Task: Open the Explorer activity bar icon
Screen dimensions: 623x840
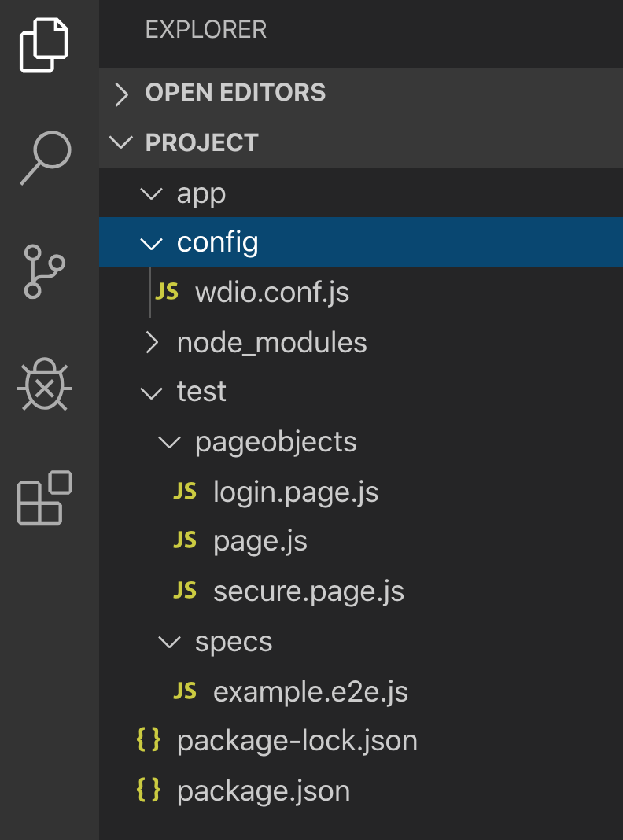Action: pyautogui.click(x=44, y=45)
